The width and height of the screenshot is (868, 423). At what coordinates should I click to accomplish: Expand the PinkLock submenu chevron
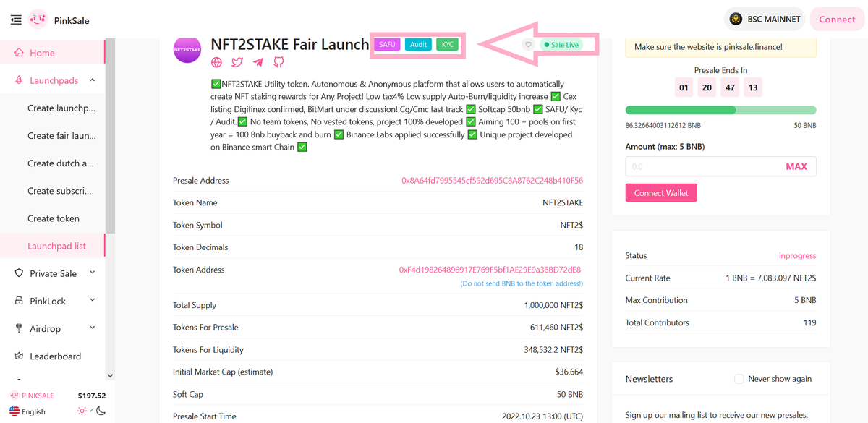93,301
